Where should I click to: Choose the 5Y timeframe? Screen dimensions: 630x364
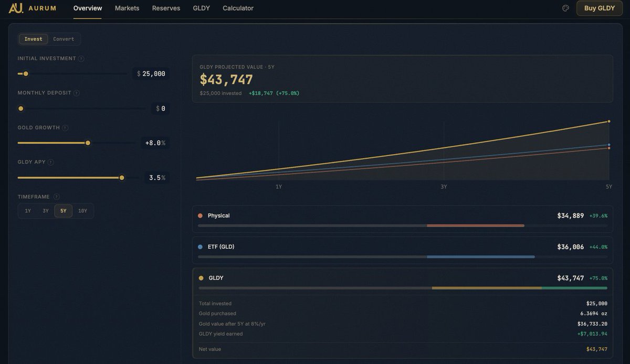64,211
